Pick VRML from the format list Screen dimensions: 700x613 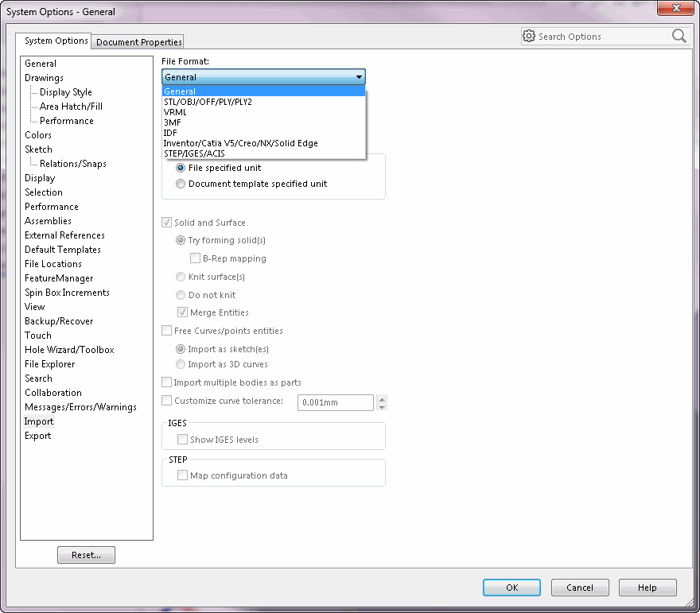[263, 112]
